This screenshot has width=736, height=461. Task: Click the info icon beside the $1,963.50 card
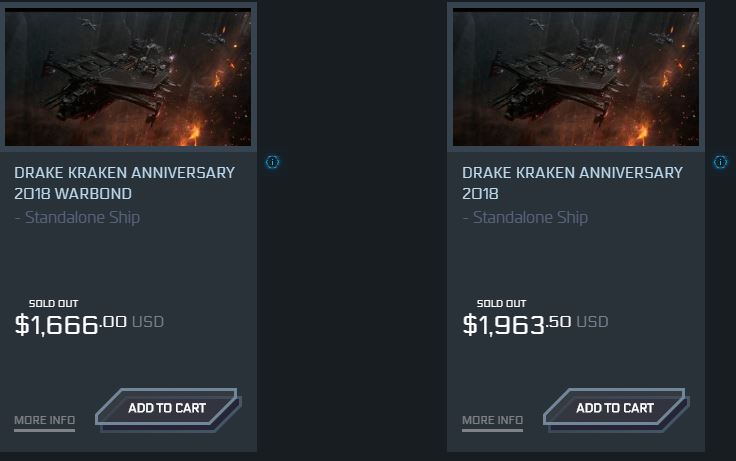(720, 162)
